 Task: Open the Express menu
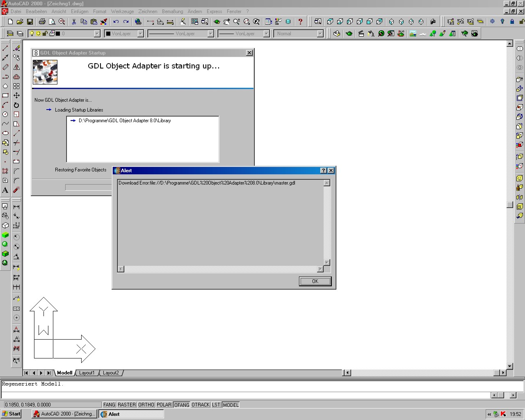pos(215,11)
